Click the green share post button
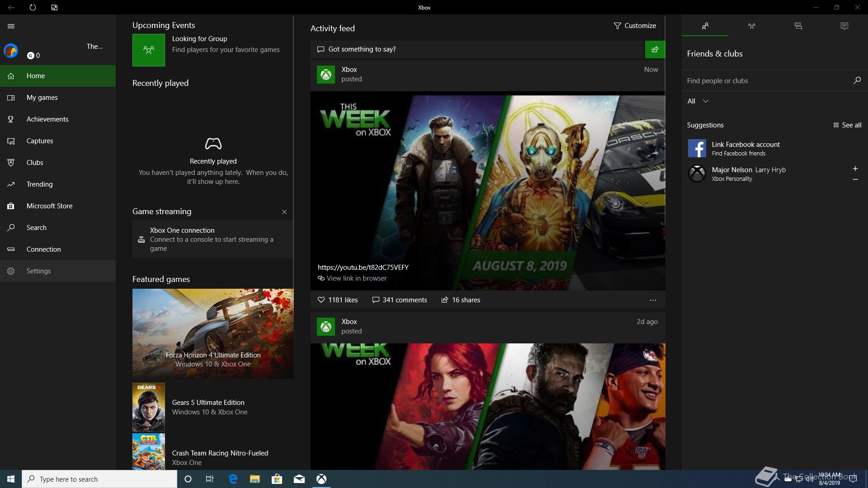 coord(655,49)
